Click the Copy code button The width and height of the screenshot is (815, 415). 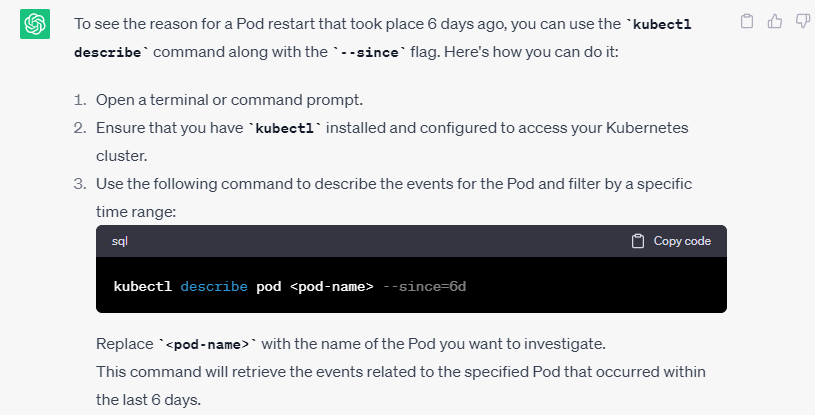pyautogui.click(x=671, y=241)
